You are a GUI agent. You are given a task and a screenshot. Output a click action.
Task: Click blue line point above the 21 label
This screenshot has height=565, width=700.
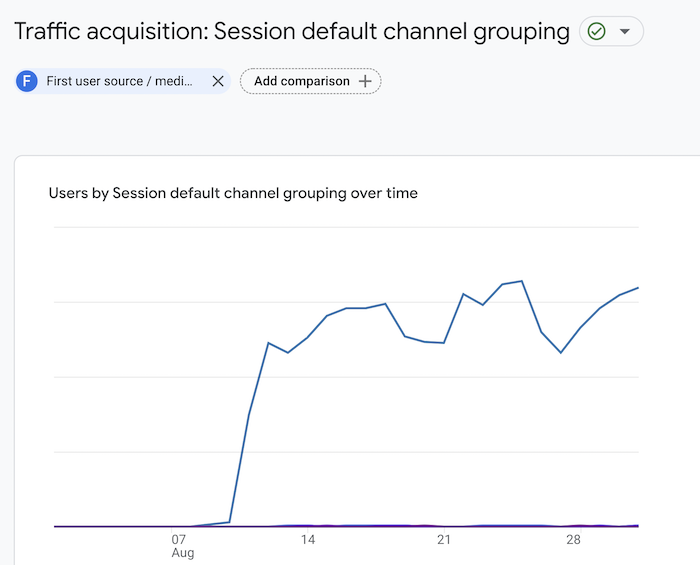[x=444, y=343]
